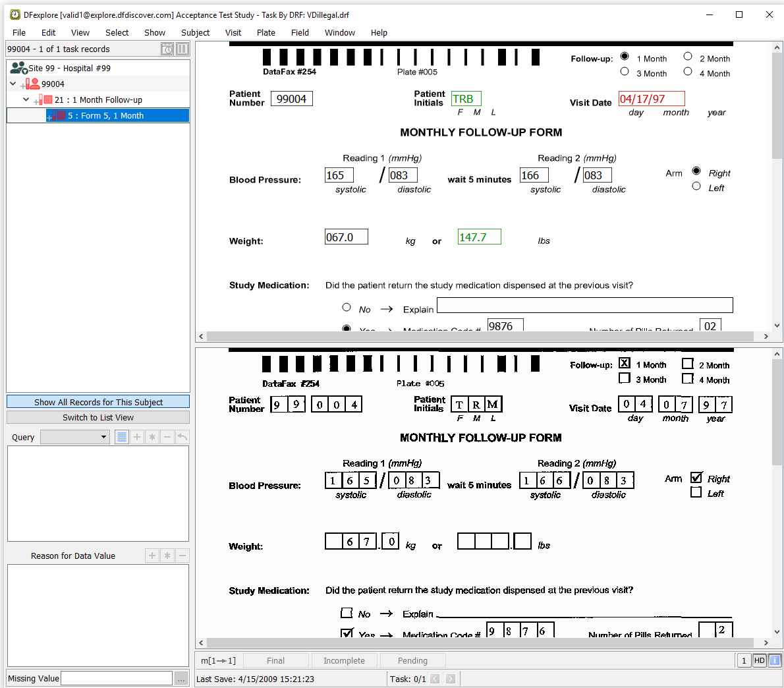
Task: Click the blue info icon in status bar
Action: (775, 660)
